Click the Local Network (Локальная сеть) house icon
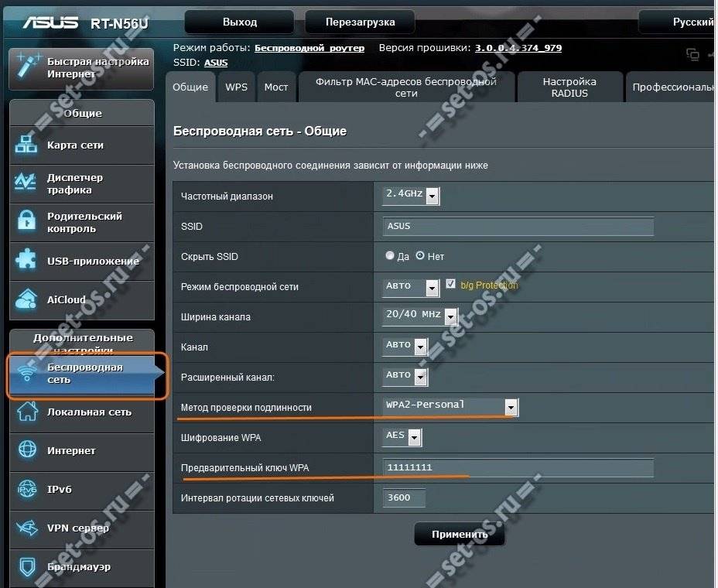The width and height of the screenshot is (718, 588). pos(27,412)
